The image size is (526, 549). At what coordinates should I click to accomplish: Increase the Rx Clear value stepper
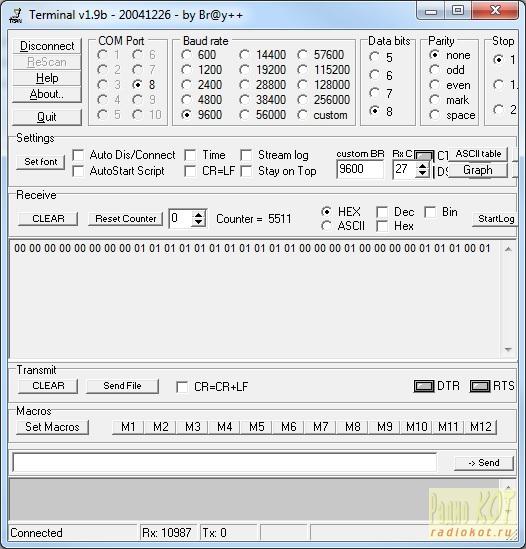[x=422, y=166]
